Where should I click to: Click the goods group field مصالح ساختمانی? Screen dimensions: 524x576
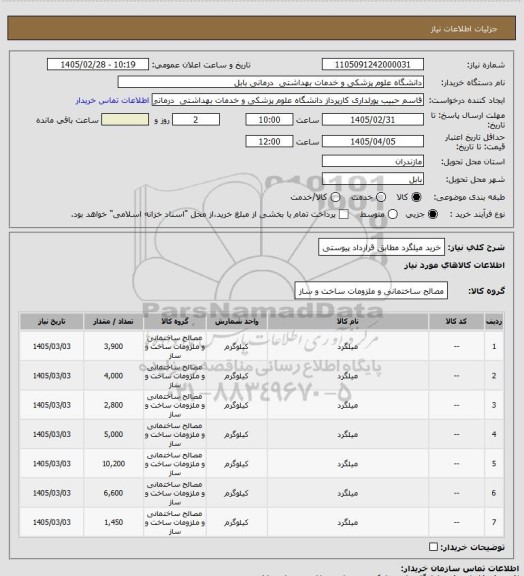coord(371,291)
